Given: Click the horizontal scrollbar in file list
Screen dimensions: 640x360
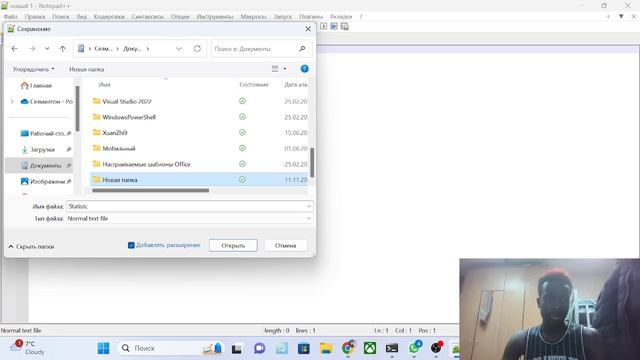Looking at the screenshot, I should 151,190.
